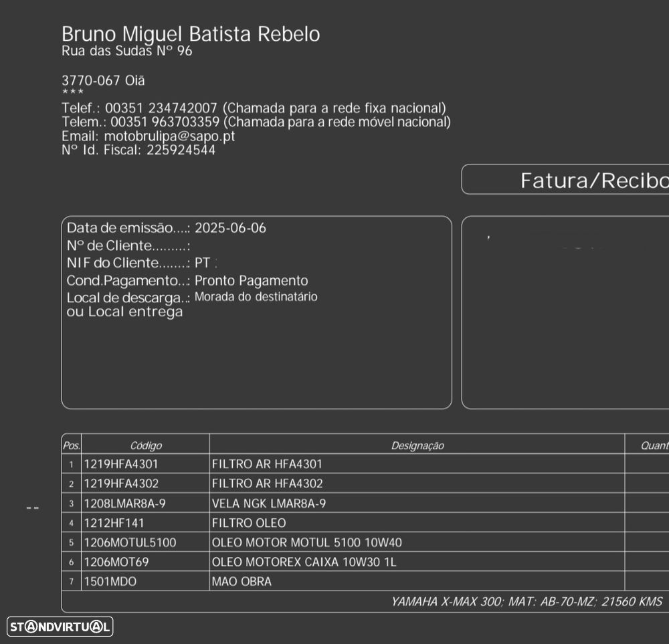Viewport: 669px width, 644px height.
Task: Select code 1206MOT69
Action: [116, 562]
